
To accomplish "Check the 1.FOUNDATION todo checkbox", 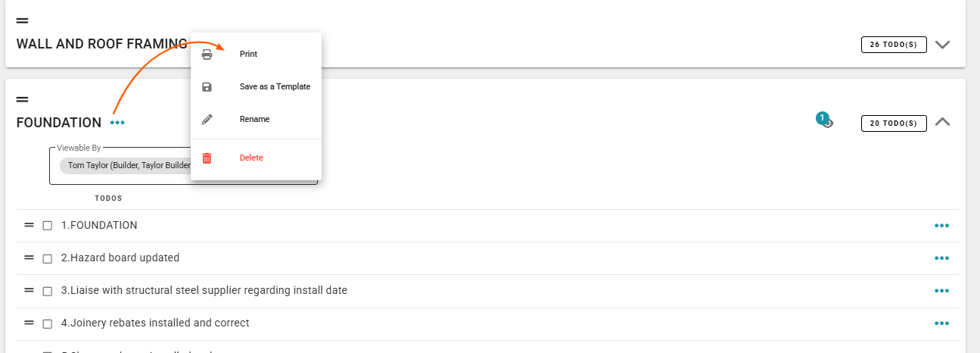I will tap(47, 226).
